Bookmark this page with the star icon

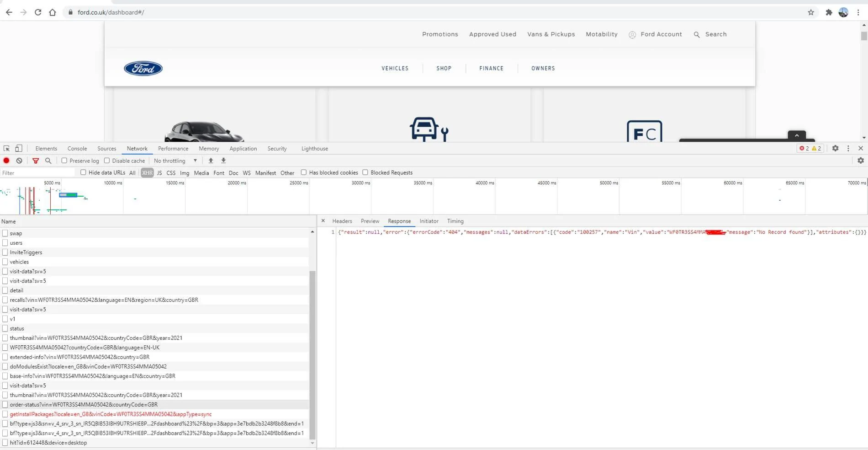pos(811,12)
